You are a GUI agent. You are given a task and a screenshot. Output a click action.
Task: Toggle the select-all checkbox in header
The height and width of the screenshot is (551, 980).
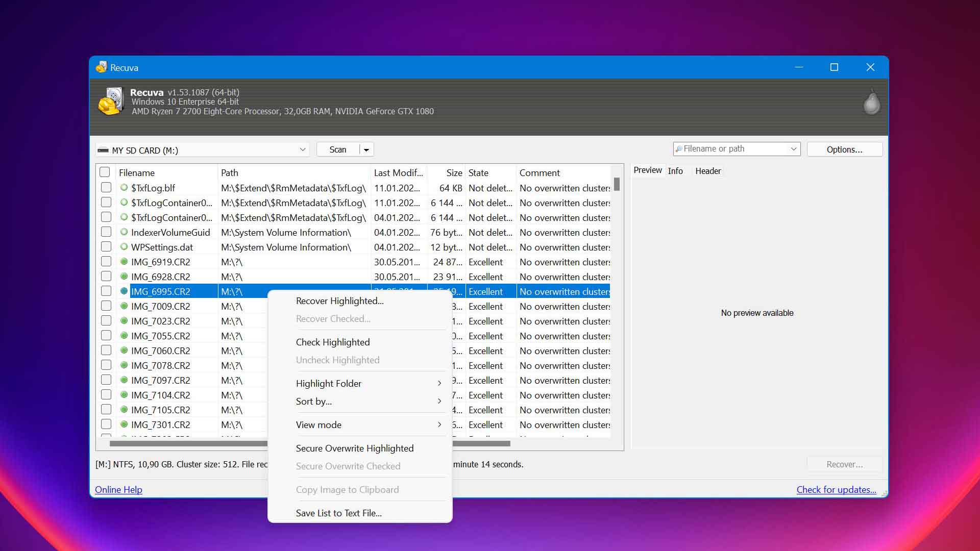[105, 172]
